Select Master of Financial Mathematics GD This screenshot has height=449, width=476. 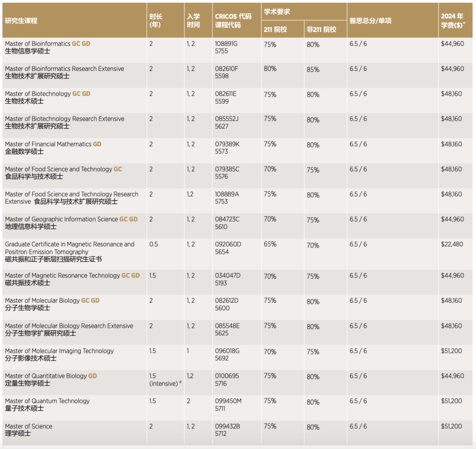point(53,144)
